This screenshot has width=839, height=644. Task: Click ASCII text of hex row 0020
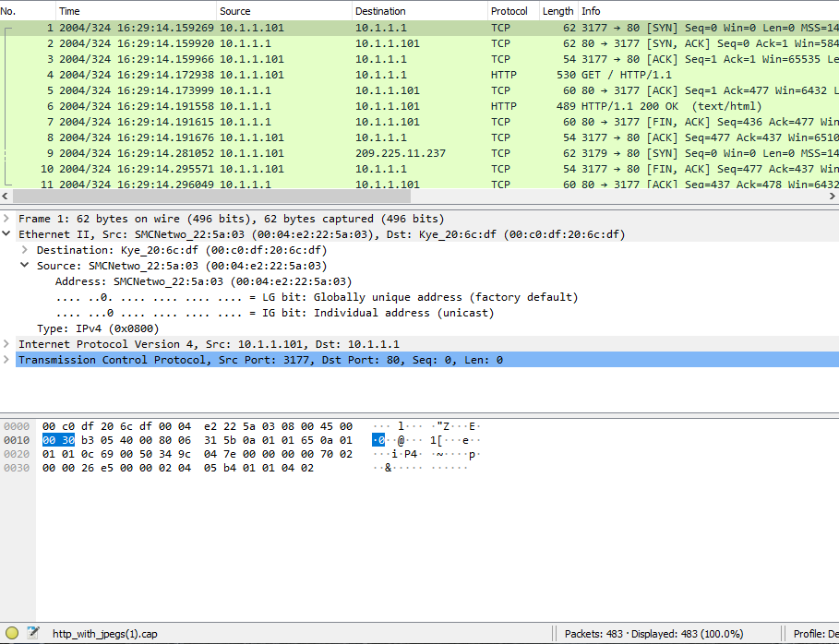[425, 454]
